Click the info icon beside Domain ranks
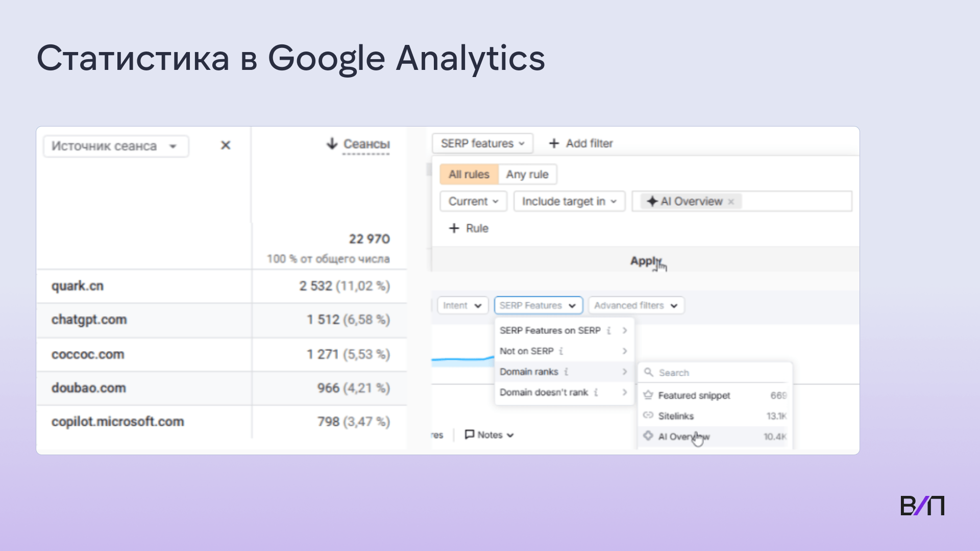Viewport: 980px width, 551px height. coord(566,372)
